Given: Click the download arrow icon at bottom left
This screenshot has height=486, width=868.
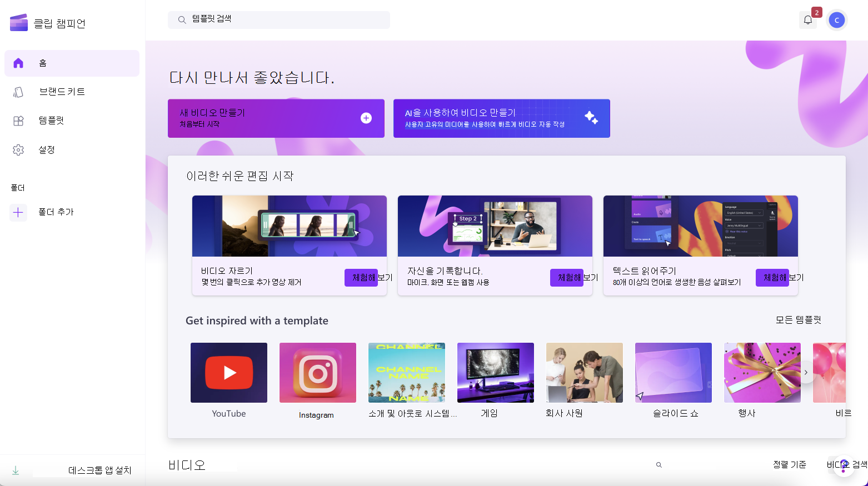Looking at the screenshot, I should tap(16, 470).
